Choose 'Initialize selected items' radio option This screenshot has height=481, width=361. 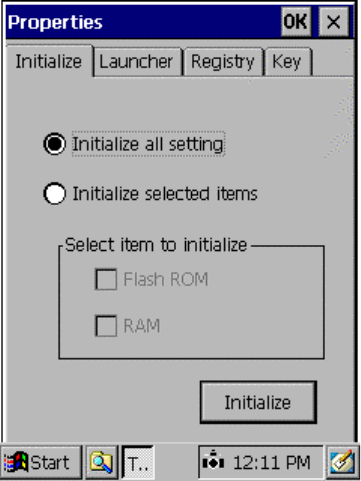pyautogui.click(x=54, y=193)
